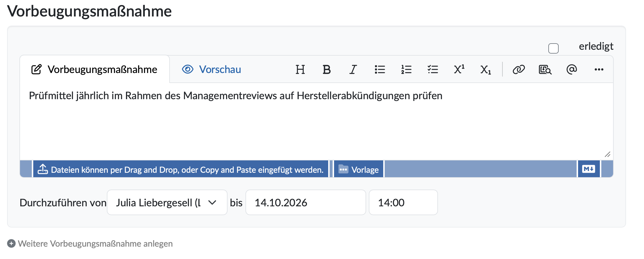The width and height of the screenshot is (644, 259).
Task: Insert a bulleted list
Action: point(380,69)
